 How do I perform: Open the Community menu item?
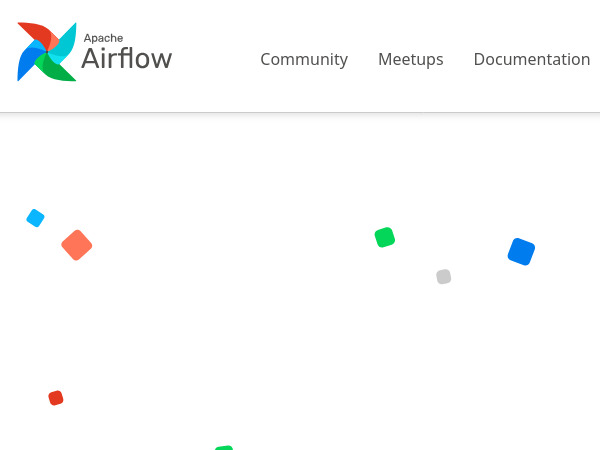(x=304, y=59)
